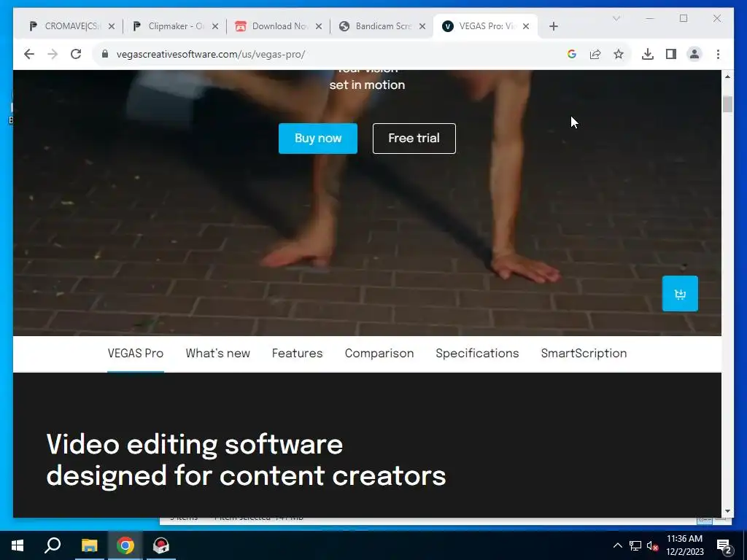This screenshot has height=560, width=747.
Task: Go to the Specifications section
Action: click(x=477, y=354)
